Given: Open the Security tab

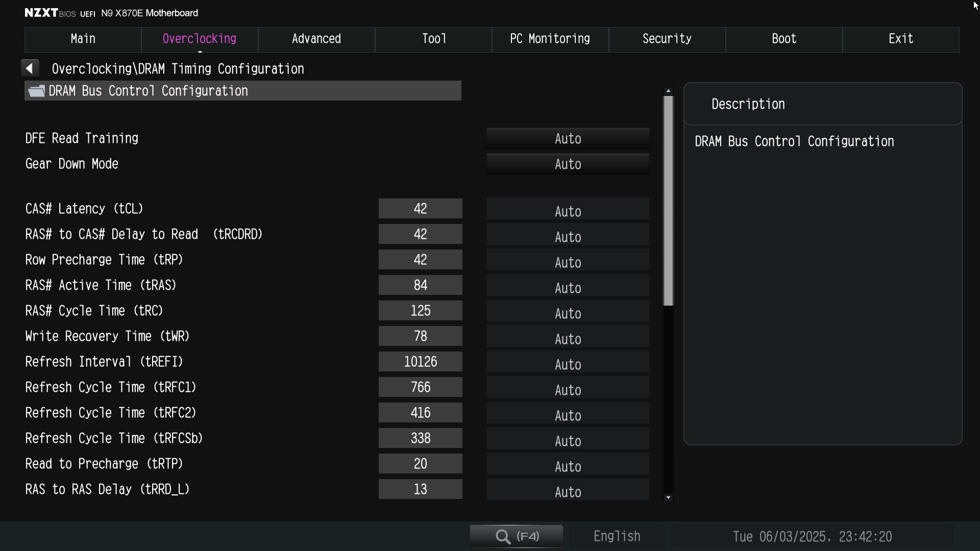Looking at the screenshot, I should point(667,39).
